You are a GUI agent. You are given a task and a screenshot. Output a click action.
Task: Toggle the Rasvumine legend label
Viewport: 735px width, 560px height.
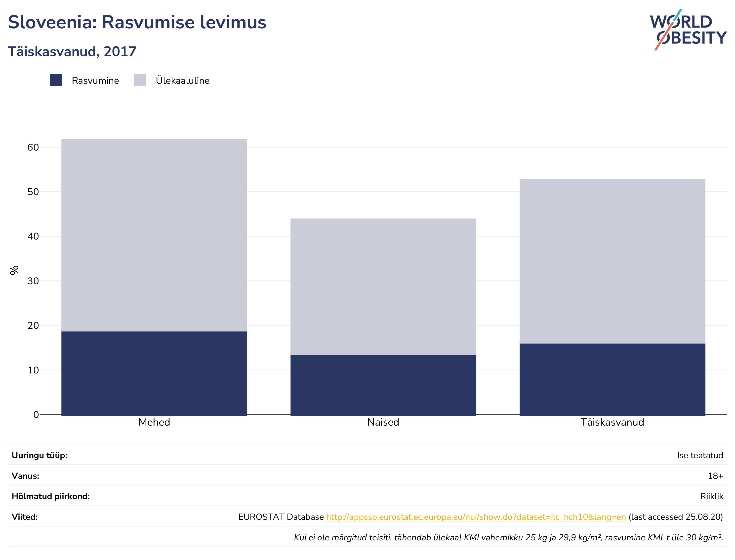[x=95, y=80]
